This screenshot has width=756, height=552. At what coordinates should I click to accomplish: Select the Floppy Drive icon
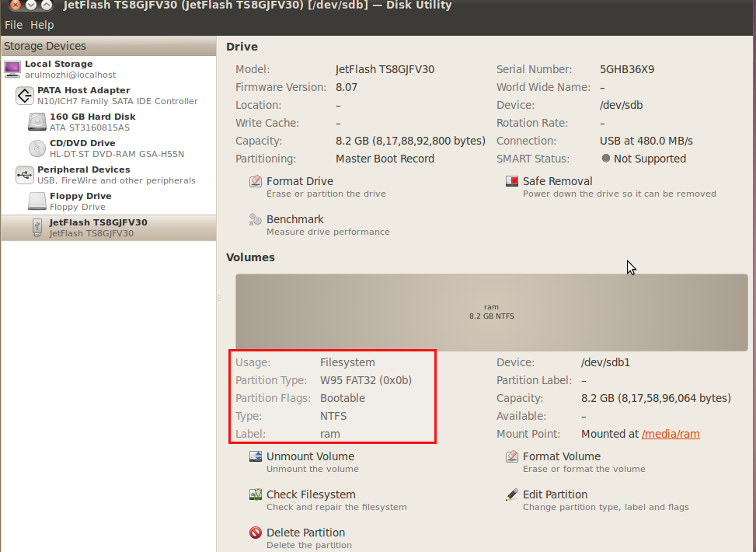coord(37,200)
